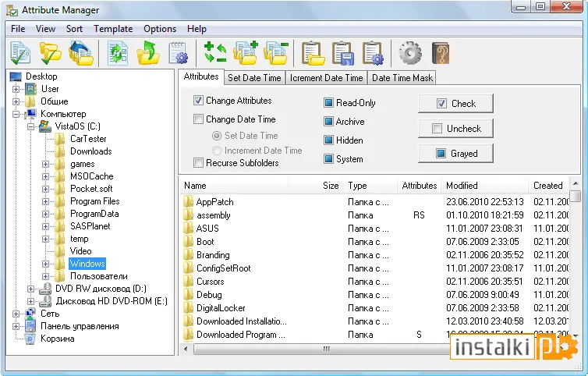The height and width of the screenshot is (376, 588).
Task: Toggle the Hidden attribute checkbox
Action: [328, 140]
